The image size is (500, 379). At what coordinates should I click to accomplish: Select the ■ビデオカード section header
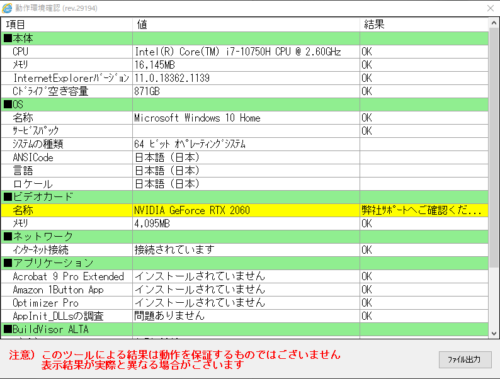click(245, 197)
